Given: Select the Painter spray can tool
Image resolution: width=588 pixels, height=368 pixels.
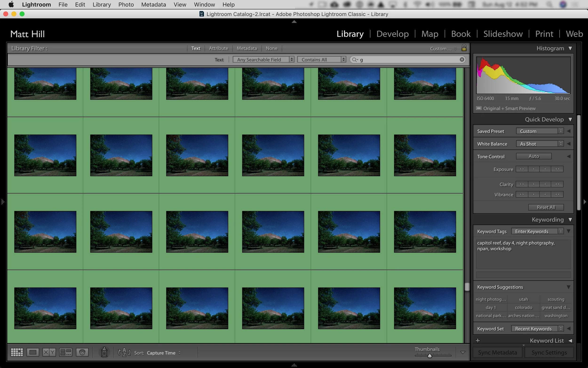Looking at the screenshot, I should point(104,352).
